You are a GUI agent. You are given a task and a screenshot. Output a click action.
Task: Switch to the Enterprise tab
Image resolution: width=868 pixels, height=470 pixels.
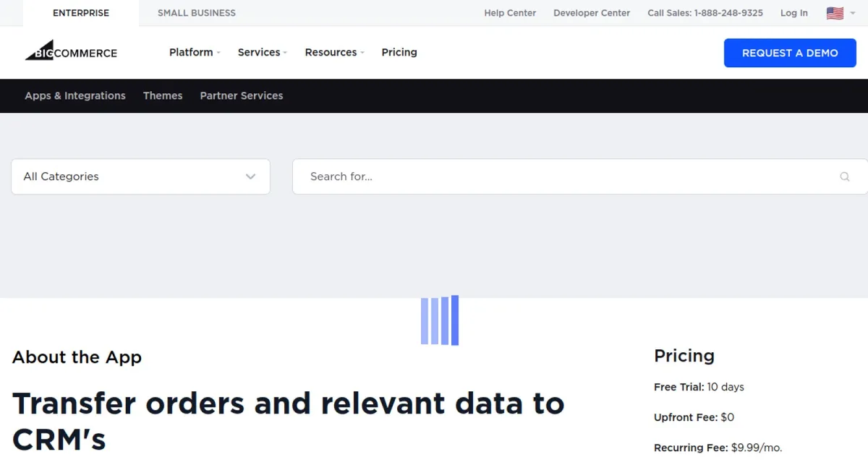click(x=81, y=13)
